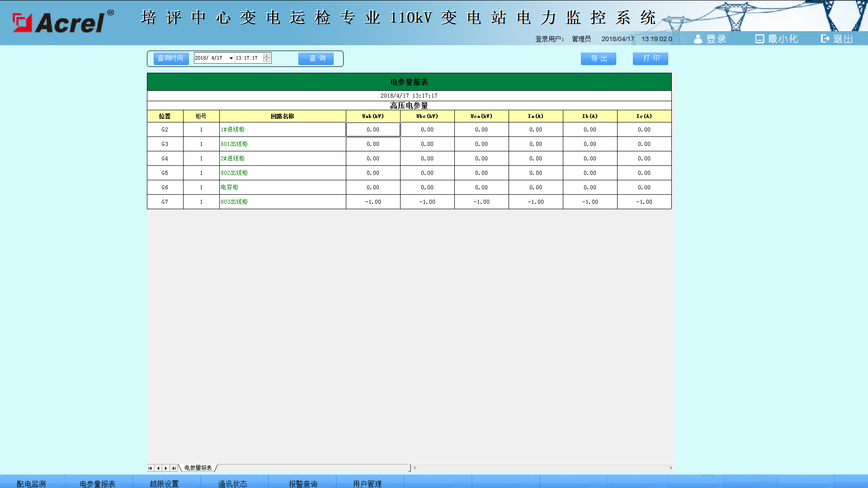This screenshot has height=488, width=868.
Task: Click the 导出 export button
Action: (x=598, y=58)
